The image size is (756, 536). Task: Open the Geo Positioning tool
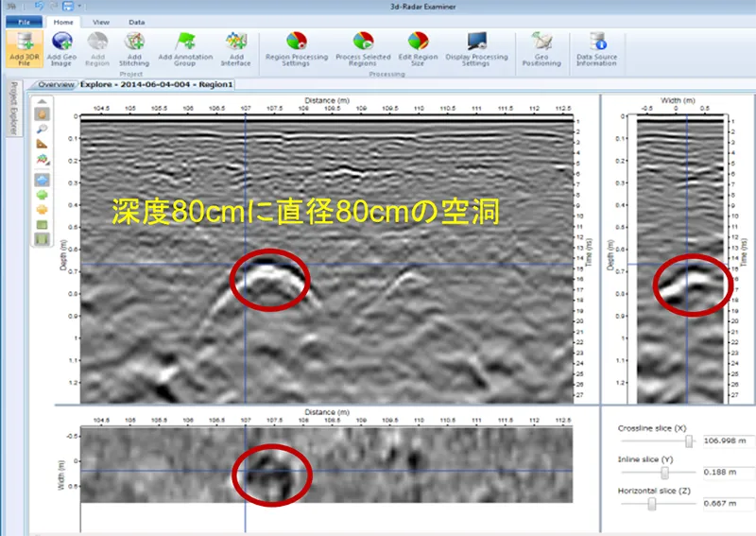coord(541,47)
